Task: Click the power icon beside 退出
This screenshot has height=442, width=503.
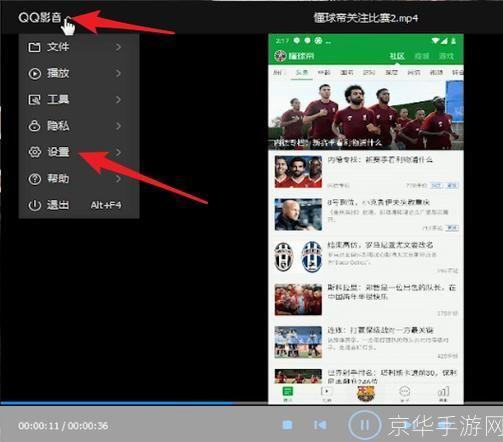Action: [x=35, y=205]
